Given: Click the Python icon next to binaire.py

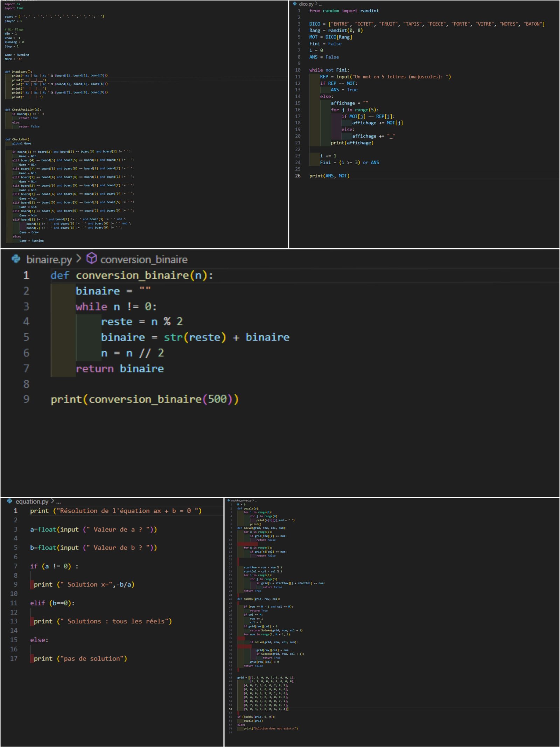Looking at the screenshot, I should pos(16,259).
